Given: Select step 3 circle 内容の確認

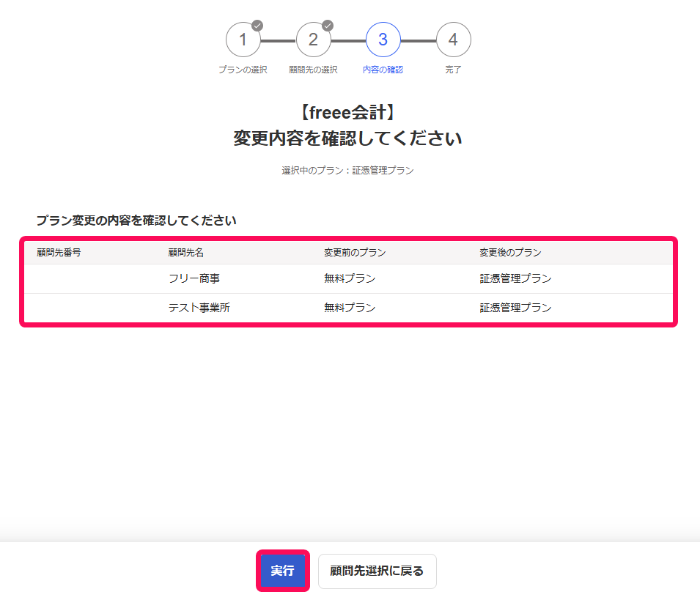Looking at the screenshot, I should pyautogui.click(x=383, y=40).
